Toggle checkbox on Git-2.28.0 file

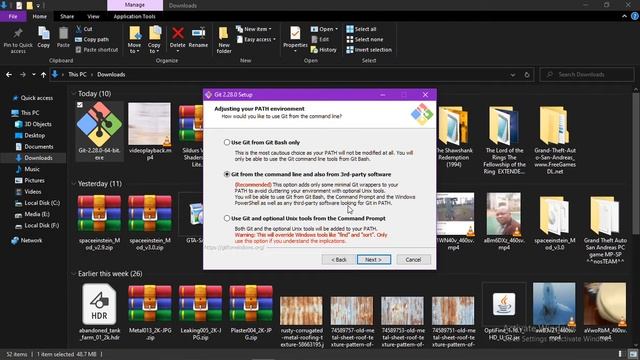pos(80,105)
